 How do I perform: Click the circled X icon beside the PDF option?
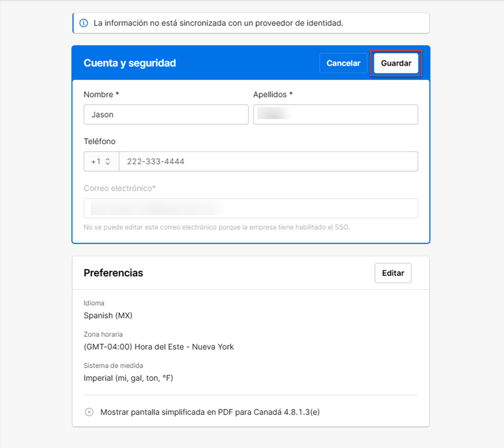point(89,412)
